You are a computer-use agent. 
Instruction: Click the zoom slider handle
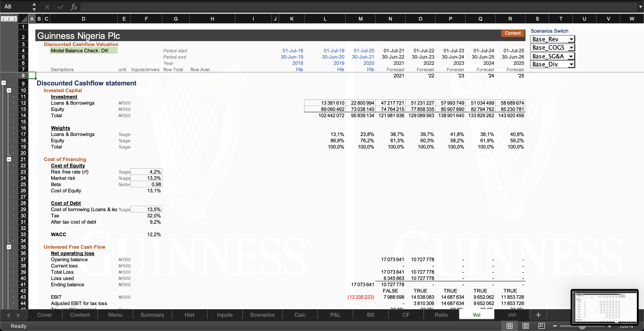pyautogui.click(x=582, y=326)
